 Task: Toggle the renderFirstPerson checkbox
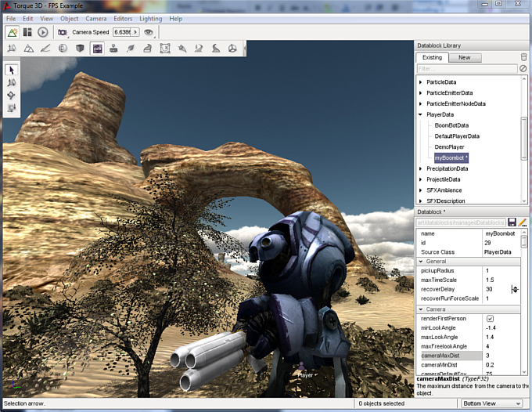click(490, 318)
